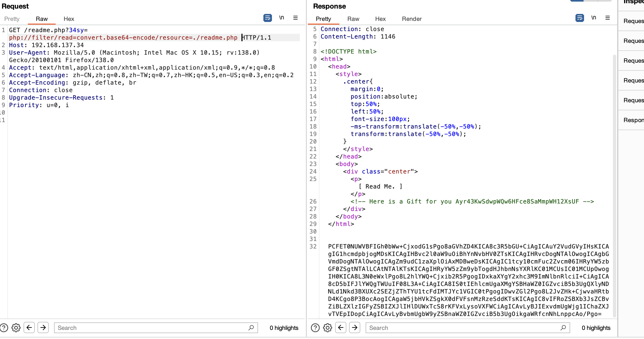
Task: Switch Request view to Hex tab
Action: 69,19
